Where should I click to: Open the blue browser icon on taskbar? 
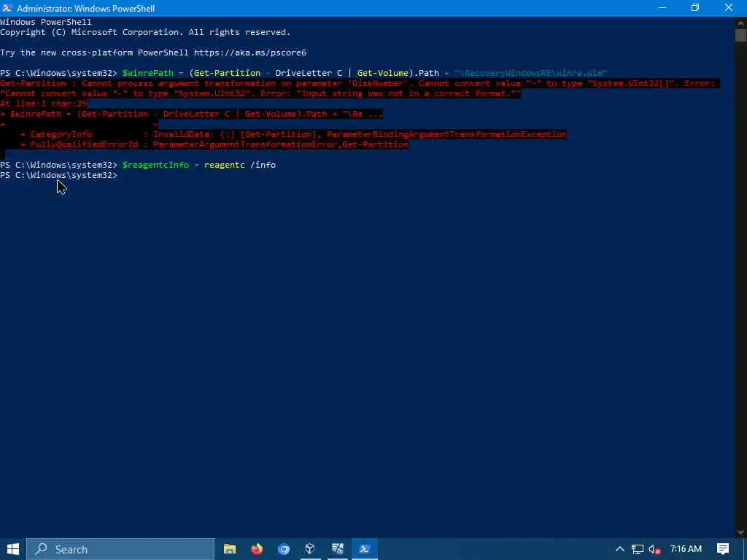tap(284, 549)
